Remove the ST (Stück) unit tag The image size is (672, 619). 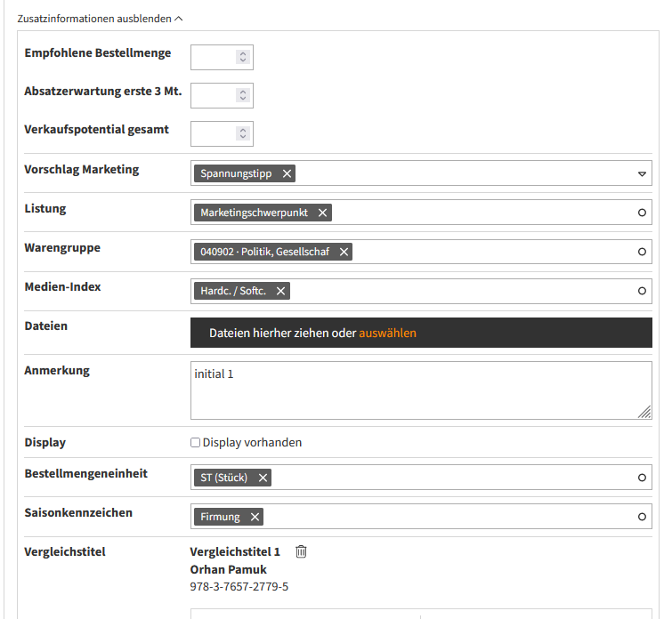click(x=263, y=478)
